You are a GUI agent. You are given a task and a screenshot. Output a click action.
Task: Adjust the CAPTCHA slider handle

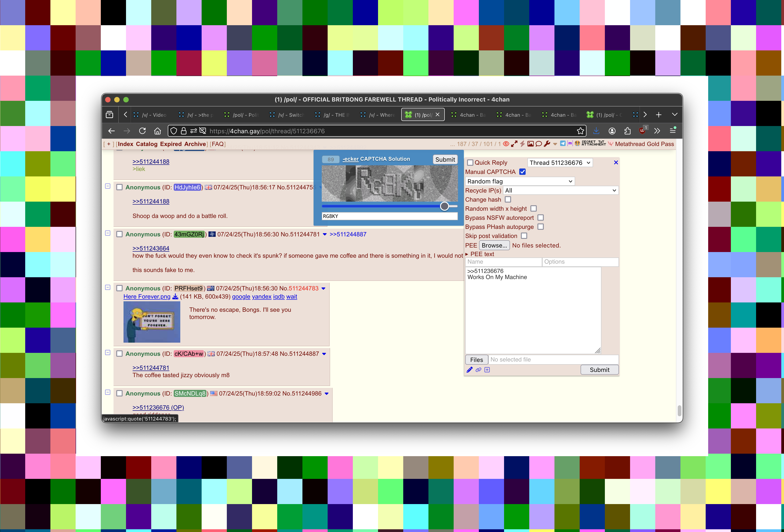point(444,206)
